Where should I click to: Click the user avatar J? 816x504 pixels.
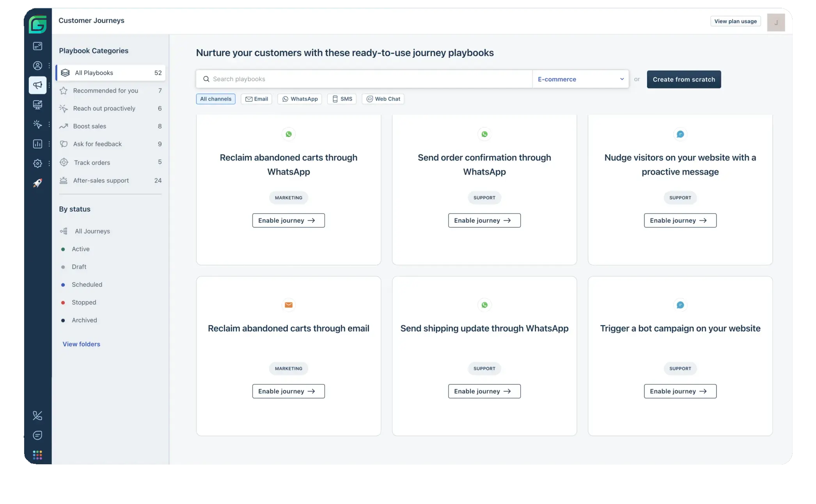click(776, 22)
